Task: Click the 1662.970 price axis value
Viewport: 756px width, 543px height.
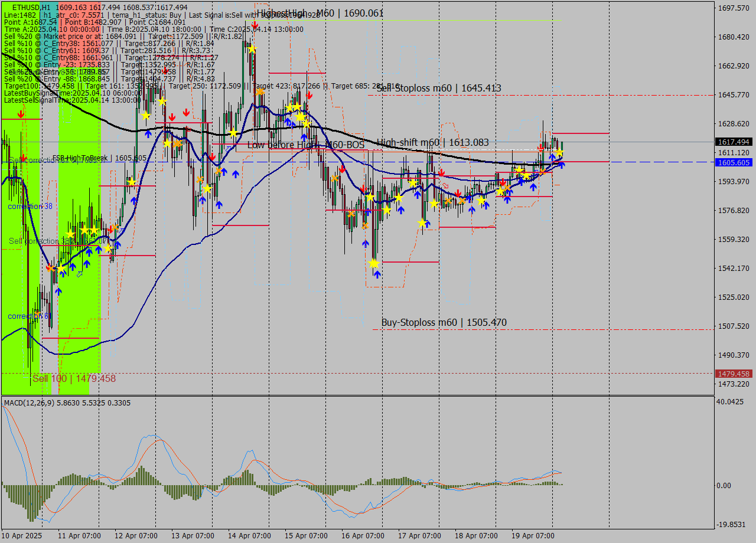Action: (x=734, y=66)
